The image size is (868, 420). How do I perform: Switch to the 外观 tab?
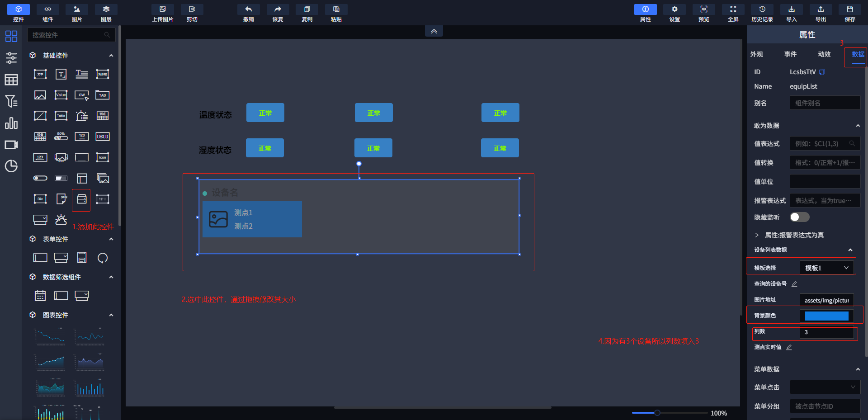tap(756, 54)
